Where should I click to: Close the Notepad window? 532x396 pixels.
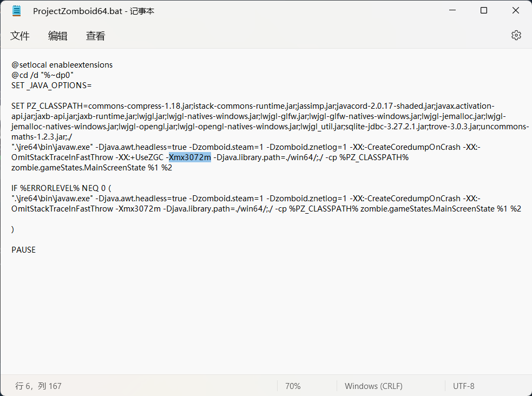pyautogui.click(x=516, y=10)
